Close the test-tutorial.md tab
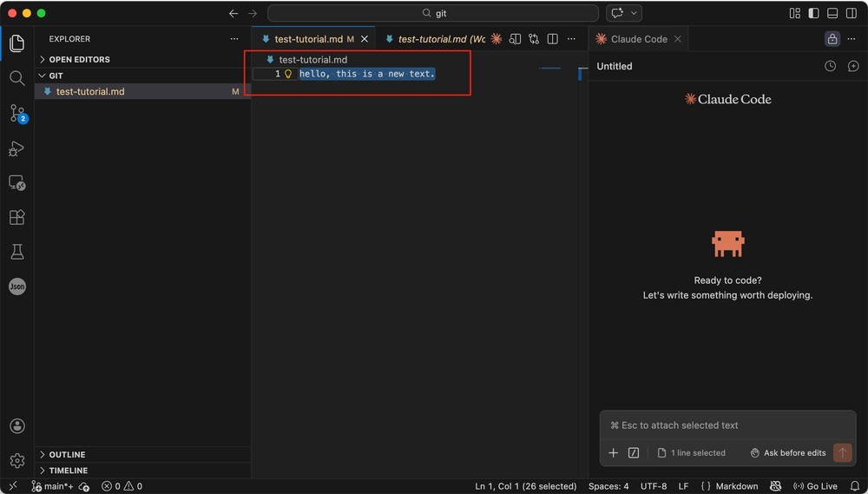The height and width of the screenshot is (494, 868). click(365, 39)
